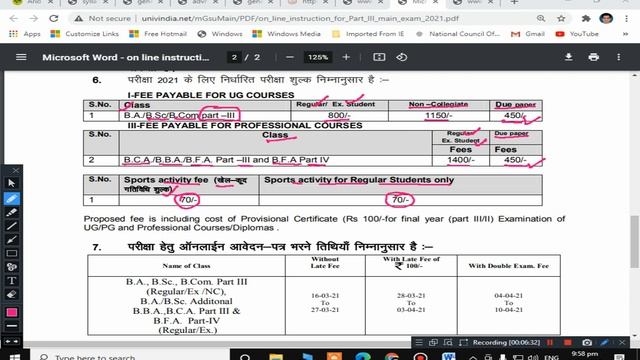Take a screenshot with camera icon
Viewport: 640px width, 360px height.
tap(587, 342)
